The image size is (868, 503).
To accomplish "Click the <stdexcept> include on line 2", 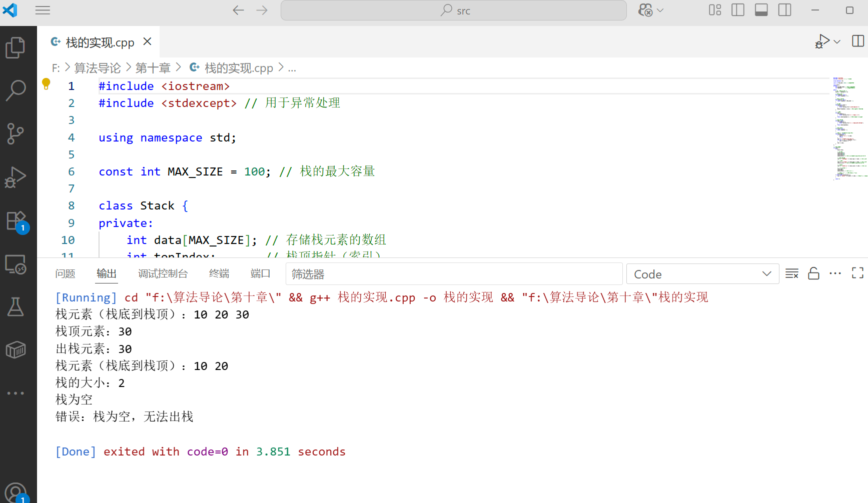I will pyautogui.click(x=199, y=103).
